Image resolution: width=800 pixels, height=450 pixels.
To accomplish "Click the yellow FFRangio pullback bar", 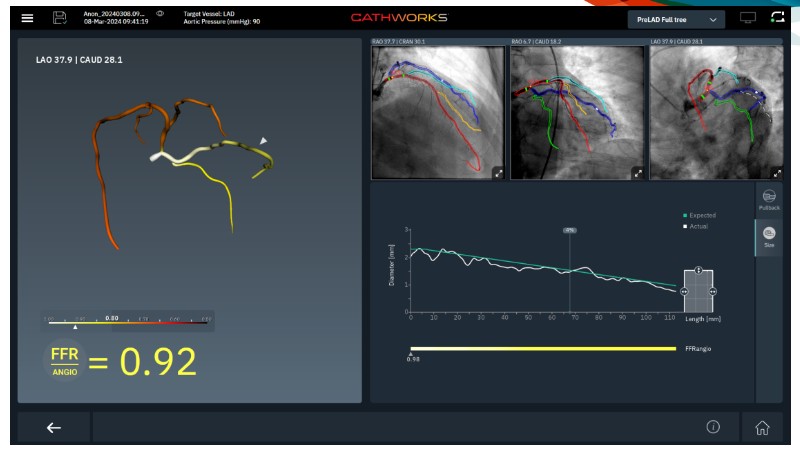I will 543,349.
